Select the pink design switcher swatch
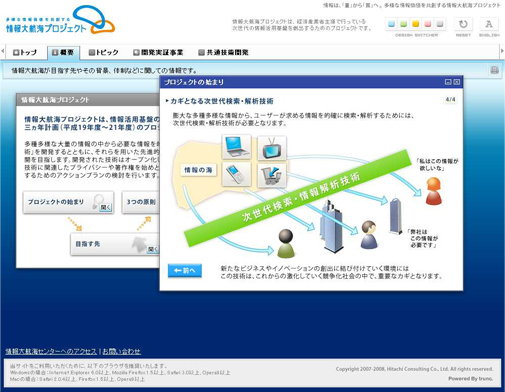505x392 pixels. [x=428, y=24]
